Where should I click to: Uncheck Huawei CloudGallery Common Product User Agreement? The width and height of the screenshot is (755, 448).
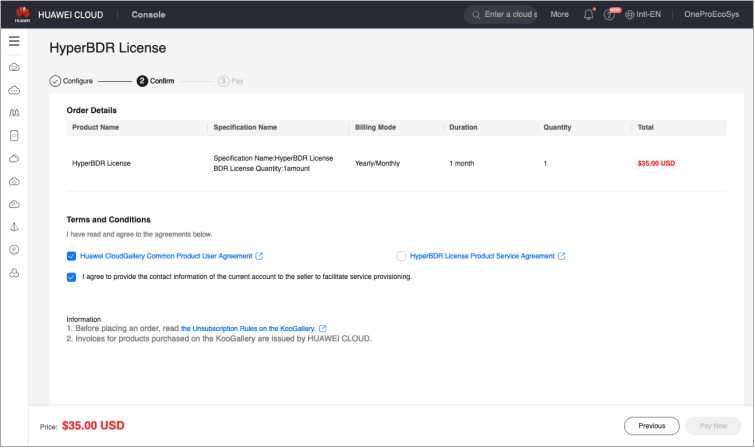[x=71, y=256]
